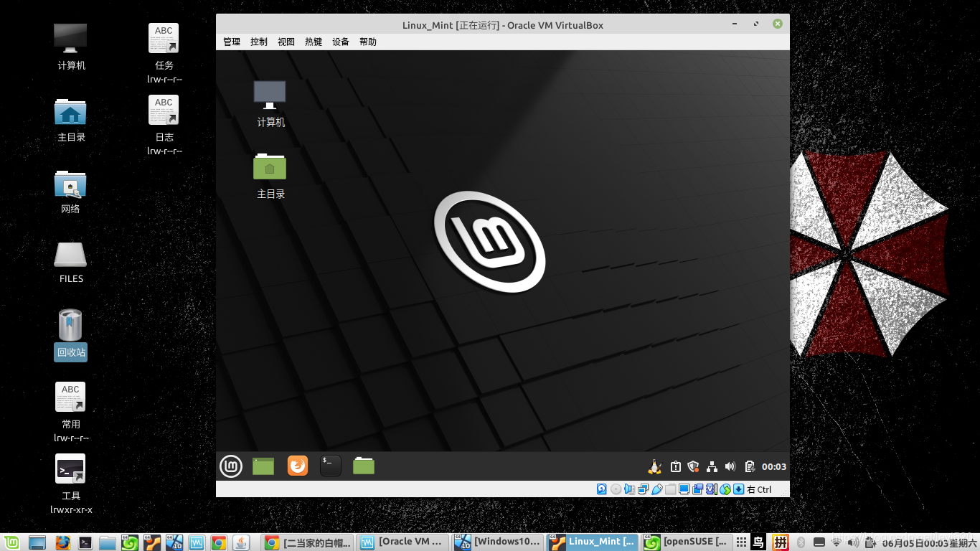Open the 管理 menu in VirtualBox
Viewport: 980px width, 551px height.
coord(232,42)
